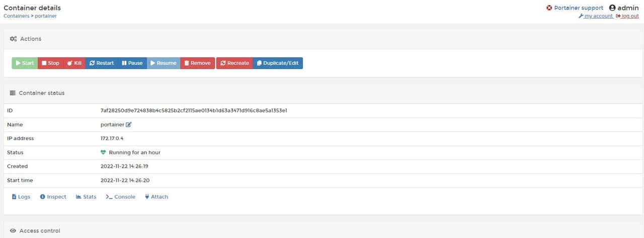Kill the container
The image size is (644, 238).
coord(74,63)
